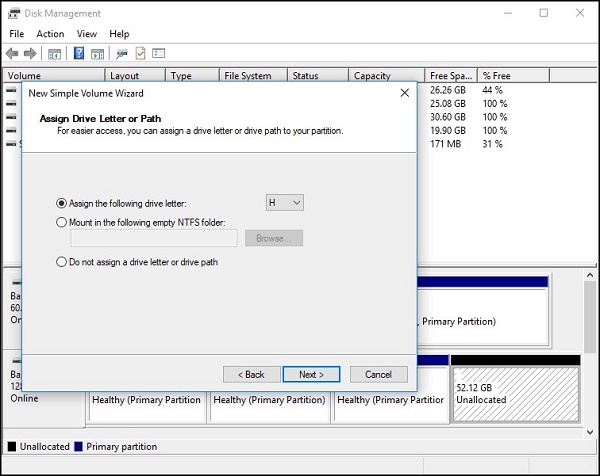This screenshot has width=600, height=476.
Task: Click the Show/Hide Action Pane icon
Action: click(x=97, y=54)
